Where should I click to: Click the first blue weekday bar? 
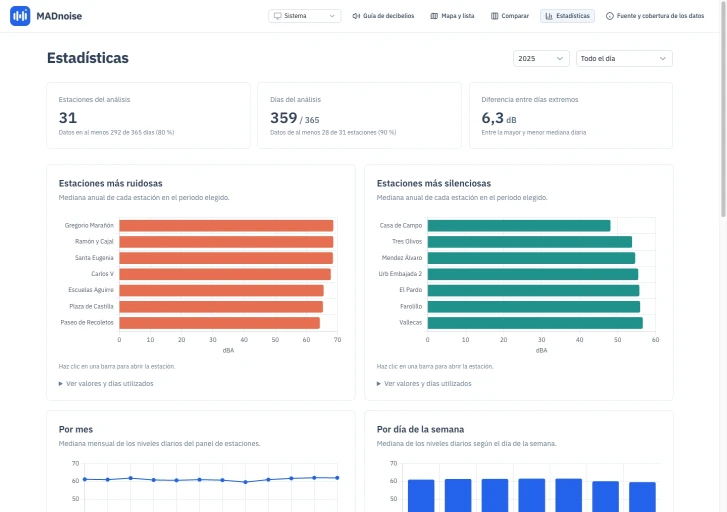[x=421, y=496]
